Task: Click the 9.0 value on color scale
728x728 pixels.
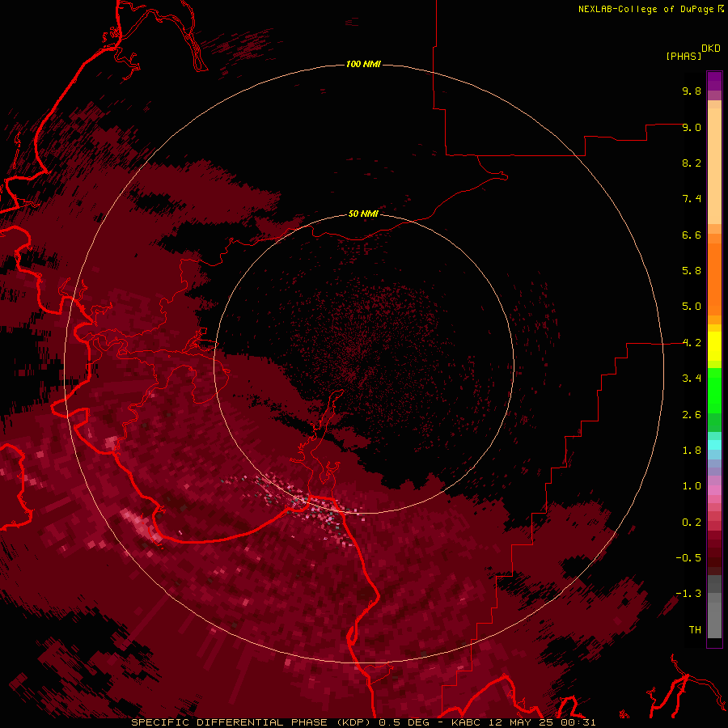Action: (x=692, y=127)
